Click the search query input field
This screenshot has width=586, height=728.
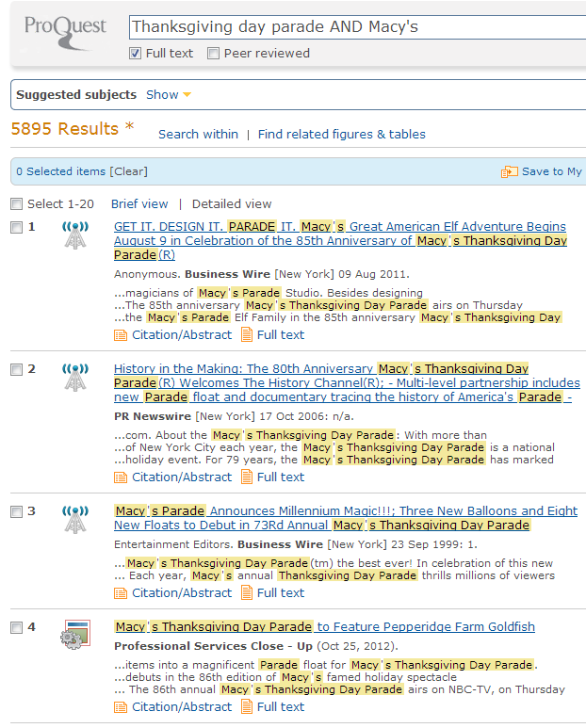click(x=353, y=26)
